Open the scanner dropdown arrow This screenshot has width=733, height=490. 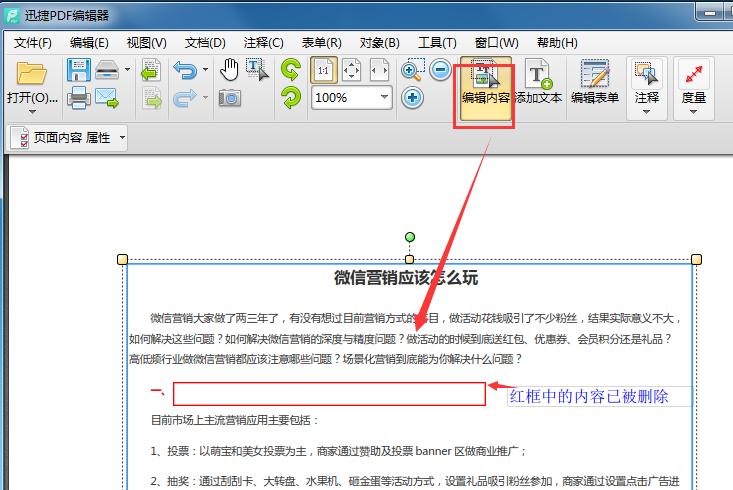tap(128, 70)
